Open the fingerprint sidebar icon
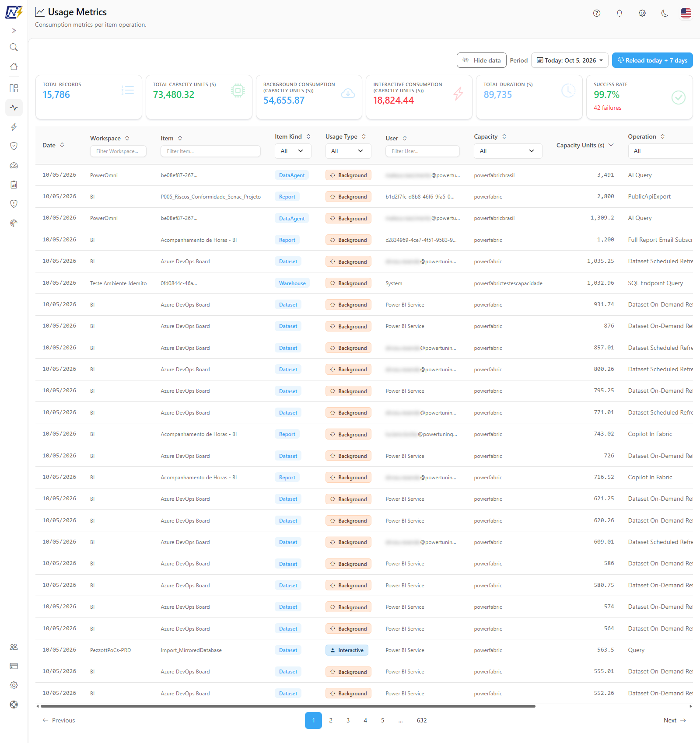 14,223
